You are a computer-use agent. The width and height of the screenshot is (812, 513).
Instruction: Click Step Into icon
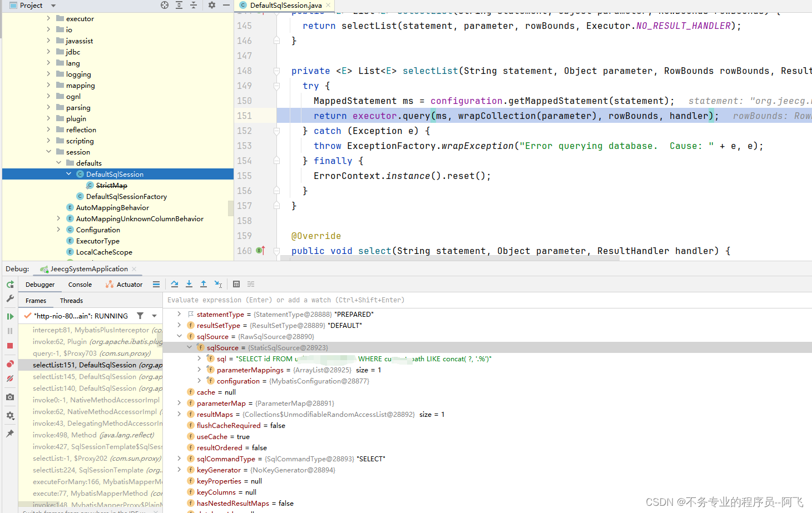point(189,284)
